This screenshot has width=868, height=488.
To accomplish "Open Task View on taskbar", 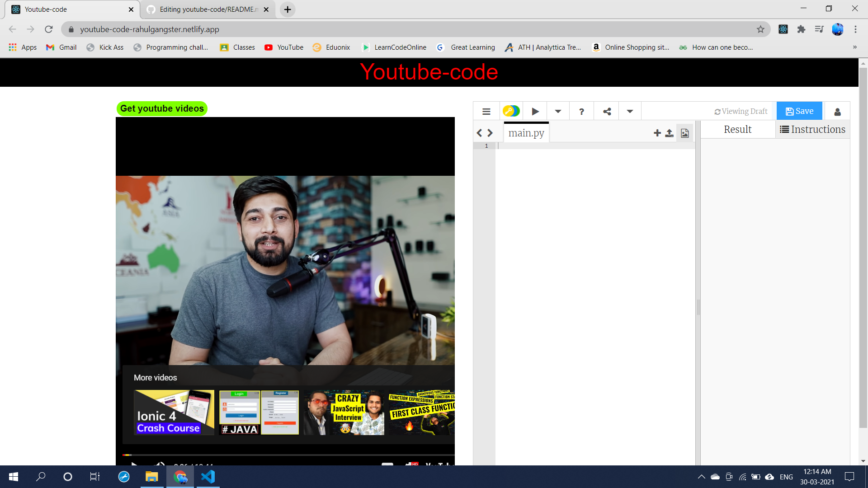I will [x=95, y=477].
